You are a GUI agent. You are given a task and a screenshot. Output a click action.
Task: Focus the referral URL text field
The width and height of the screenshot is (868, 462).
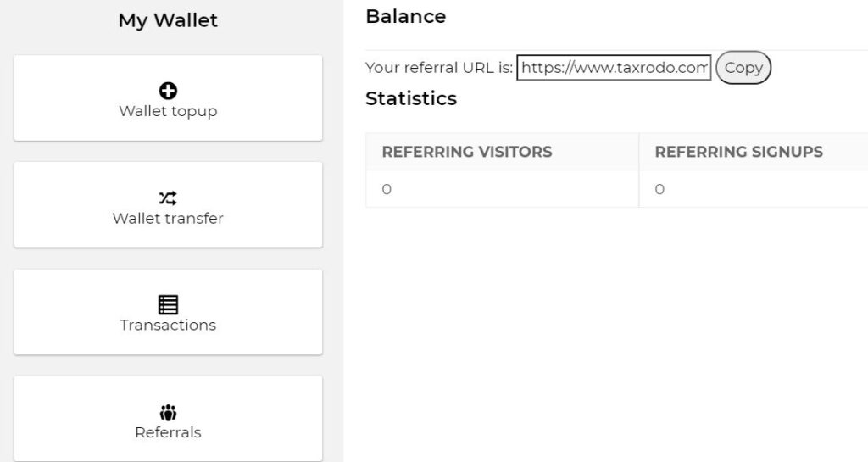[x=614, y=68]
